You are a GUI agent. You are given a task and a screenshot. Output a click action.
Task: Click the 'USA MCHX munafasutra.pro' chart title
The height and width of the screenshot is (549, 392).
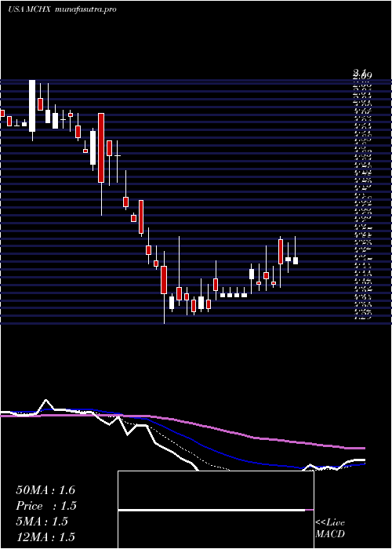[x=62, y=9]
